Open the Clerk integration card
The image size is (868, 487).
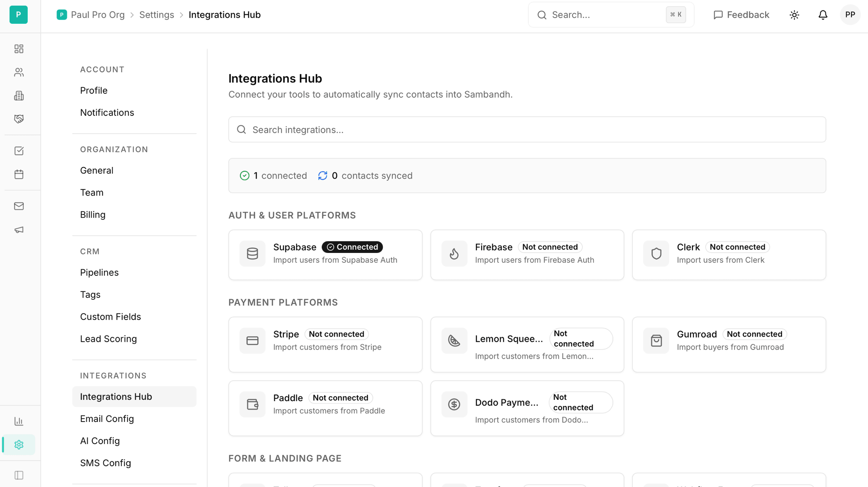pyautogui.click(x=729, y=255)
